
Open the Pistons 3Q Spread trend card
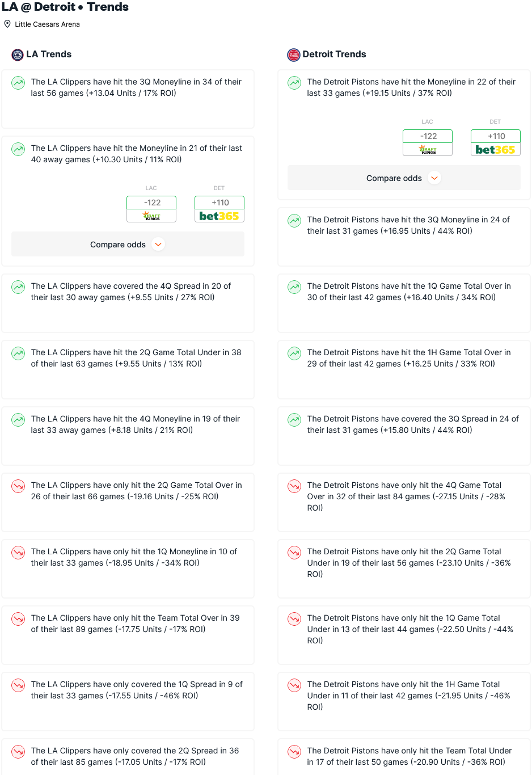[404, 436]
